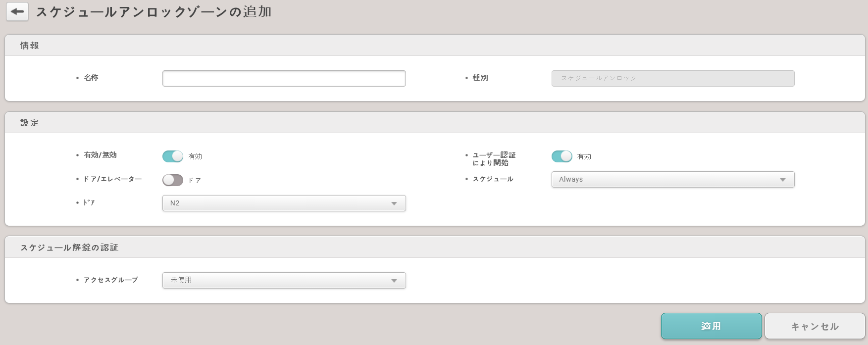
Task: Click the 種別 field label
Action: (480, 78)
